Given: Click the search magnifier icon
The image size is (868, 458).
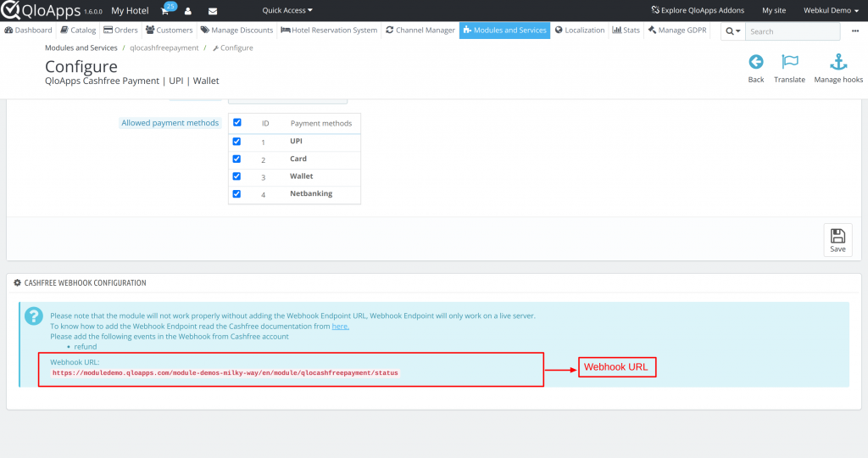Looking at the screenshot, I should point(732,31).
